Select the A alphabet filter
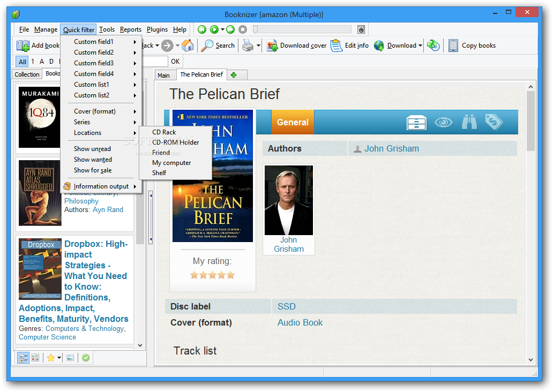The height and width of the screenshot is (392, 553). [x=42, y=62]
